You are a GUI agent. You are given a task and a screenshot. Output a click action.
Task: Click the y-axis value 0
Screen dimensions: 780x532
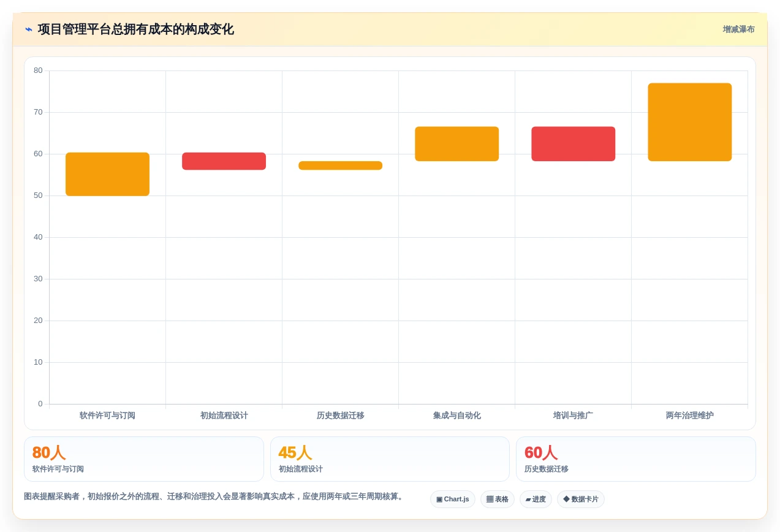point(40,404)
